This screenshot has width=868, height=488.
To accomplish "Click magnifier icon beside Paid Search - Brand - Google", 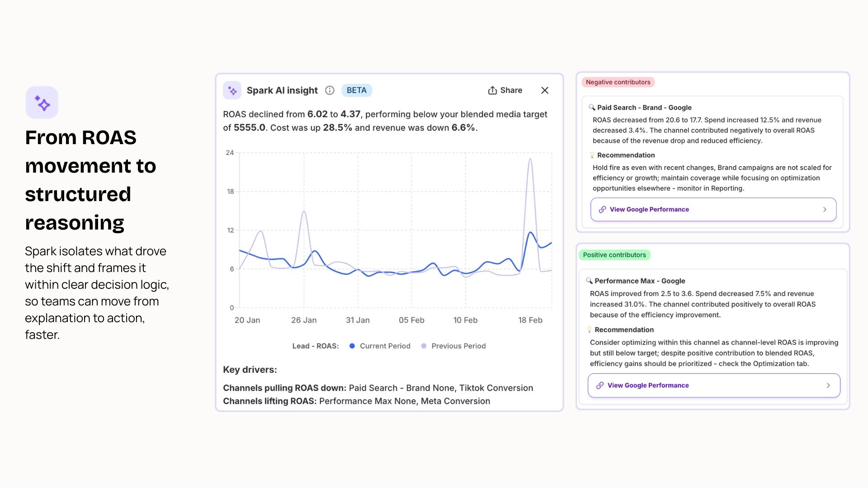I will coord(592,108).
